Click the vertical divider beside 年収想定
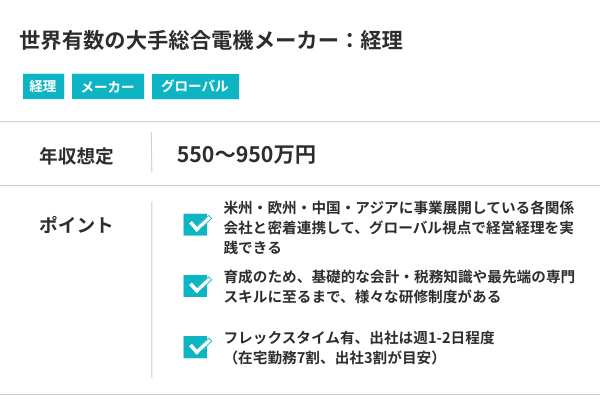Screen dimensions: 600x420 pos(152,154)
